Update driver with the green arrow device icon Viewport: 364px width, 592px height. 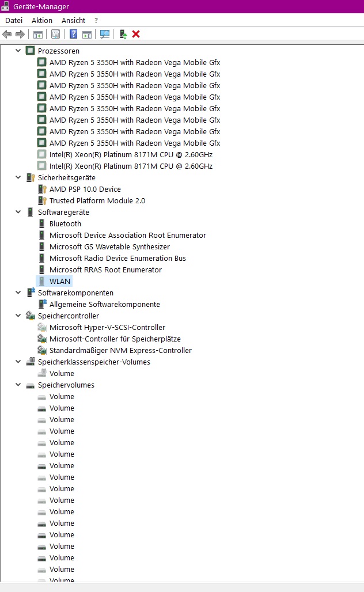pyautogui.click(x=123, y=35)
